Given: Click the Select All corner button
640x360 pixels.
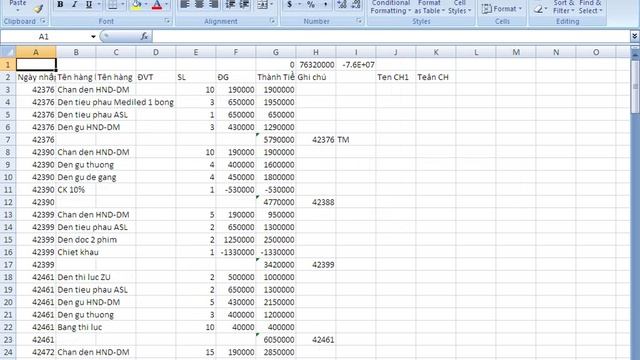Looking at the screenshot, I should (8, 52).
